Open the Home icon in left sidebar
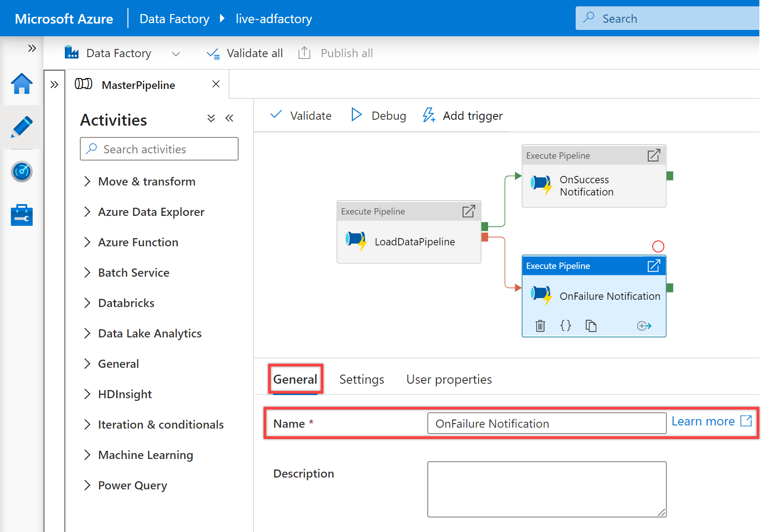 click(x=22, y=84)
